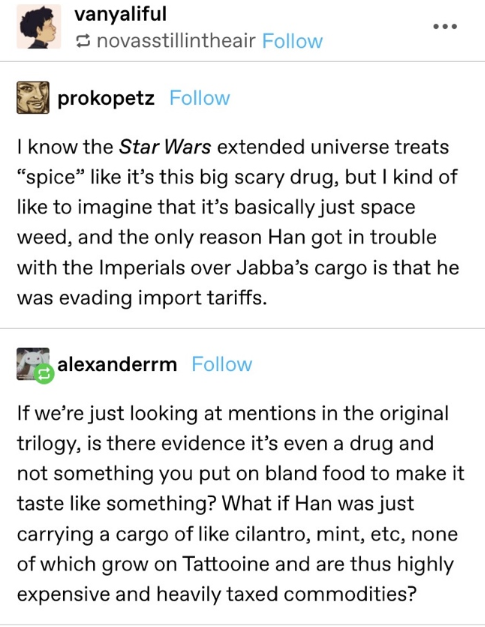Click vanyaliful's profile avatar

point(39,26)
